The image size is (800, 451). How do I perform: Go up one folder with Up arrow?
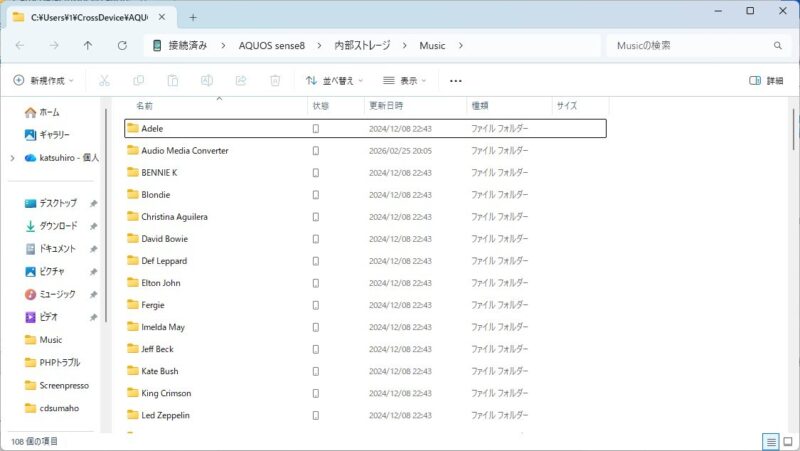[x=88, y=46]
